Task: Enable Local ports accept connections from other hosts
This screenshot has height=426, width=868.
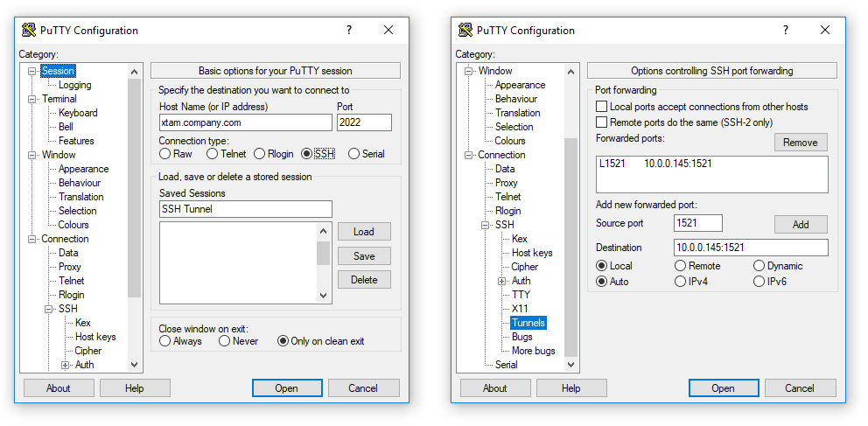Action: [602, 107]
